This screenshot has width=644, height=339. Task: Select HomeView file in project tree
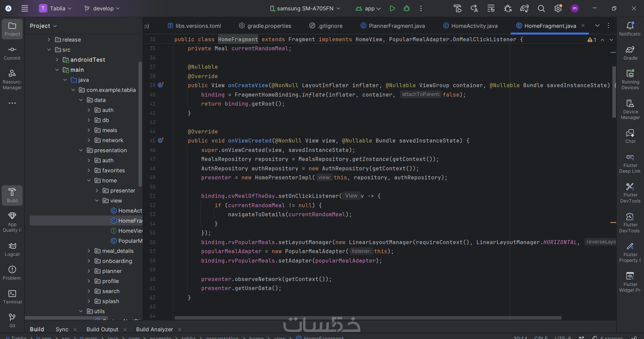130,231
